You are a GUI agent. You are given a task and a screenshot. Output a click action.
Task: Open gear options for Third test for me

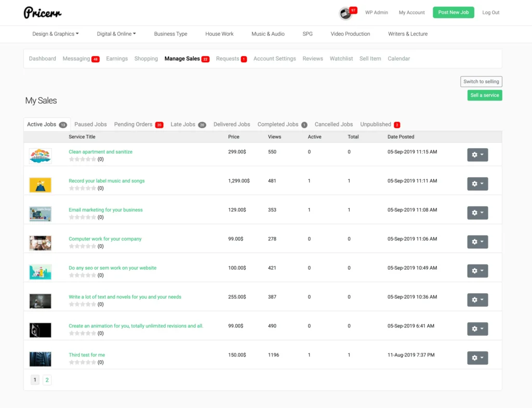pos(477,358)
